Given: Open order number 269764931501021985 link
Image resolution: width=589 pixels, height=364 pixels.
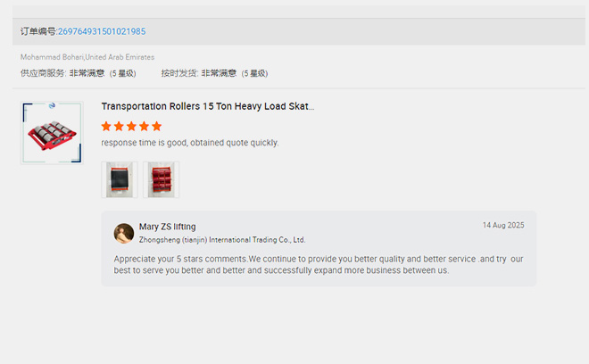Looking at the screenshot, I should pos(102,31).
